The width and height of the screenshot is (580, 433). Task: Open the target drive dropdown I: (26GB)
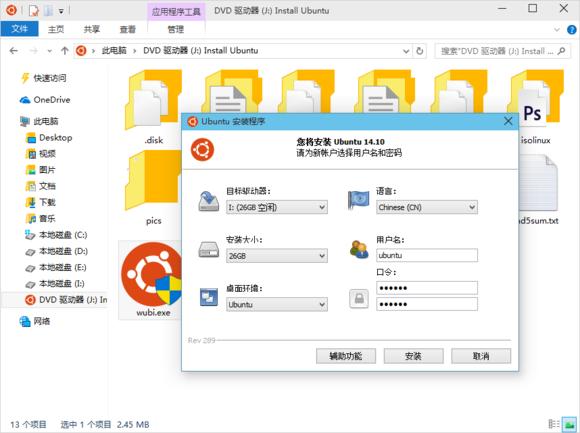coord(277,207)
